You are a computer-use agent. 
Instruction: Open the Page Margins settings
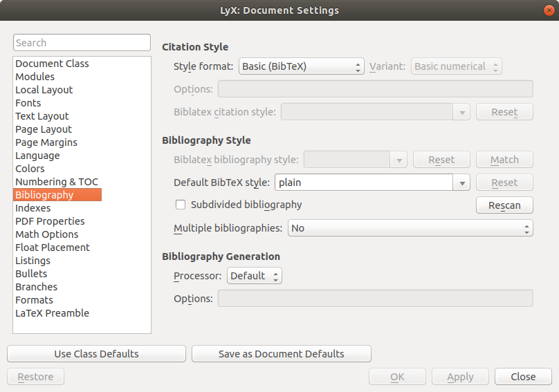tap(46, 142)
